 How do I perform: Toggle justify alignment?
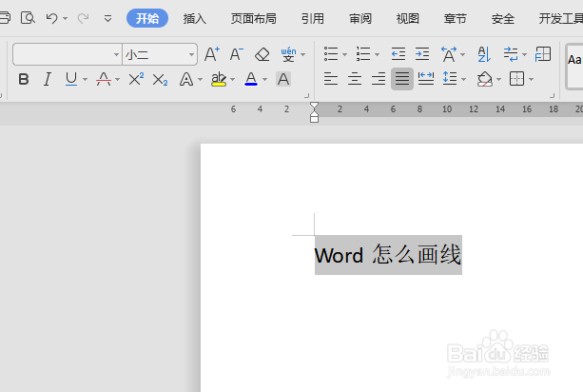pyautogui.click(x=402, y=79)
